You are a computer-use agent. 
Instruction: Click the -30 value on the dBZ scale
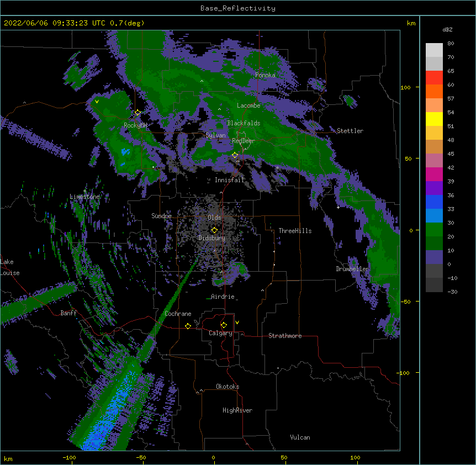(x=452, y=292)
